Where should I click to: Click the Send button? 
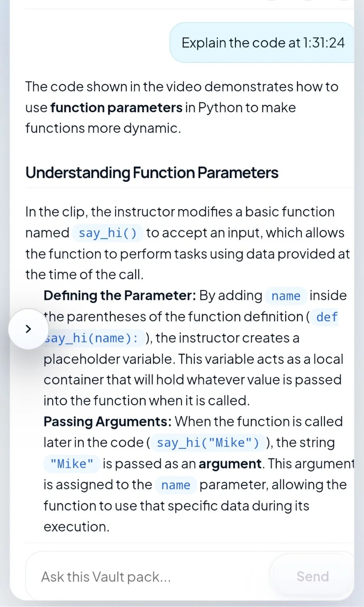[x=312, y=576]
